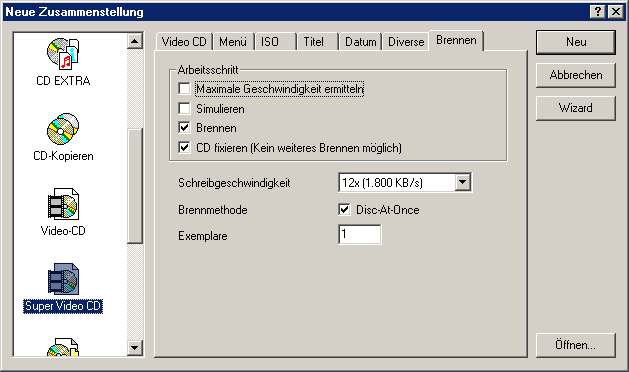This screenshot has height=372, width=629.
Task: Tick the Simulieren checkbox
Action: pyautogui.click(x=184, y=108)
